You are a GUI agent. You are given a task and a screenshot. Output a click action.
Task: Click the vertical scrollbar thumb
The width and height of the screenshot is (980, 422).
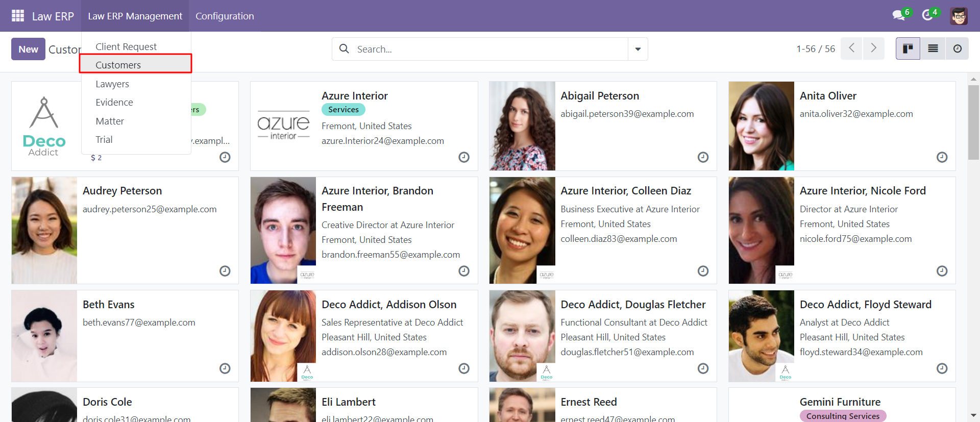(973, 122)
